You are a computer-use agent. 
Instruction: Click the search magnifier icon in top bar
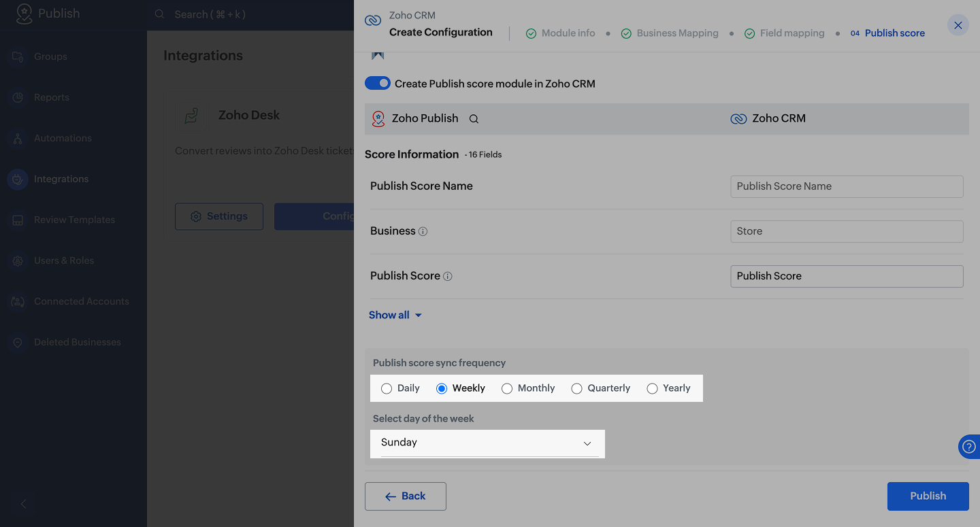click(159, 14)
